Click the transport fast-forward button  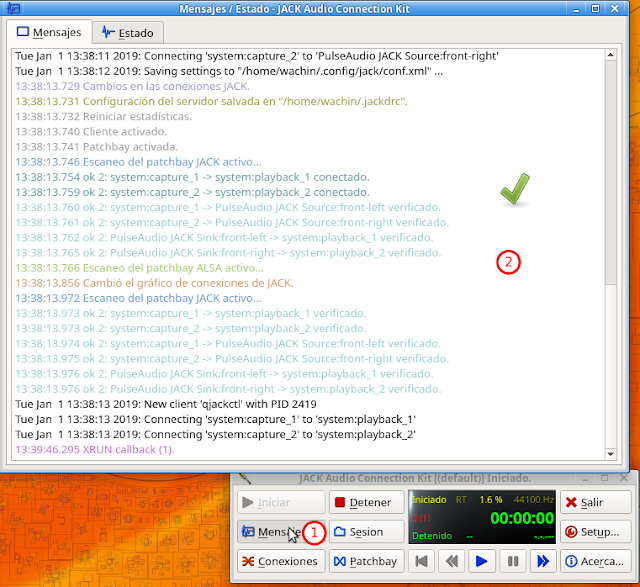pyautogui.click(x=543, y=561)
